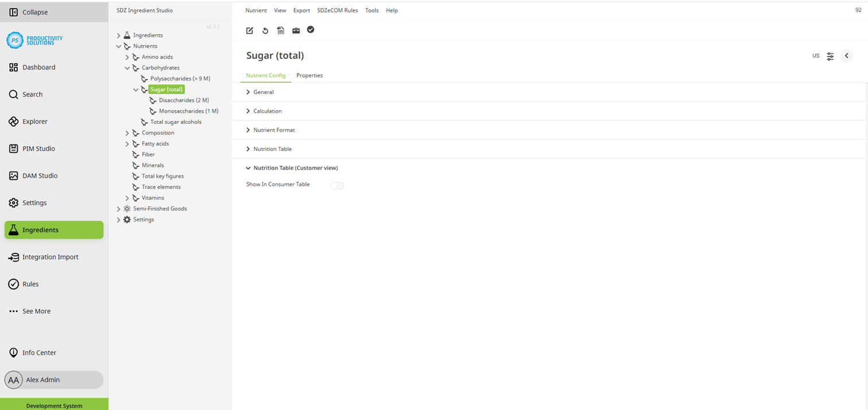The image size is (868, 410).
Task: Click the US locale toggle
Action: pyautogui.click(x=816, y=56)
